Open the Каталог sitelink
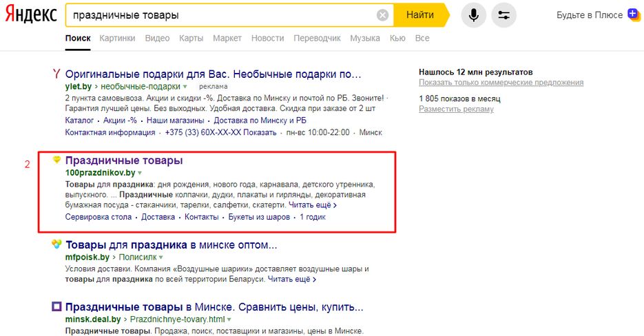 coord(79,120)
